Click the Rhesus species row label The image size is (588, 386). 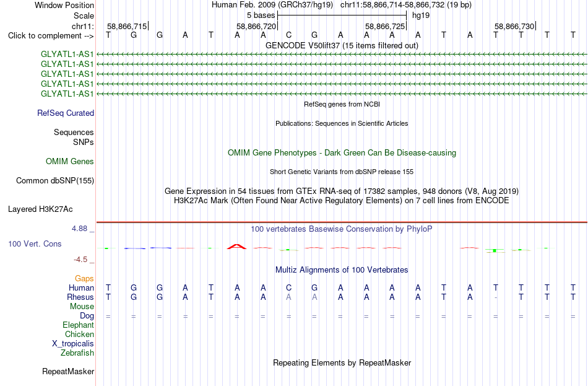(x=80, y=297)
